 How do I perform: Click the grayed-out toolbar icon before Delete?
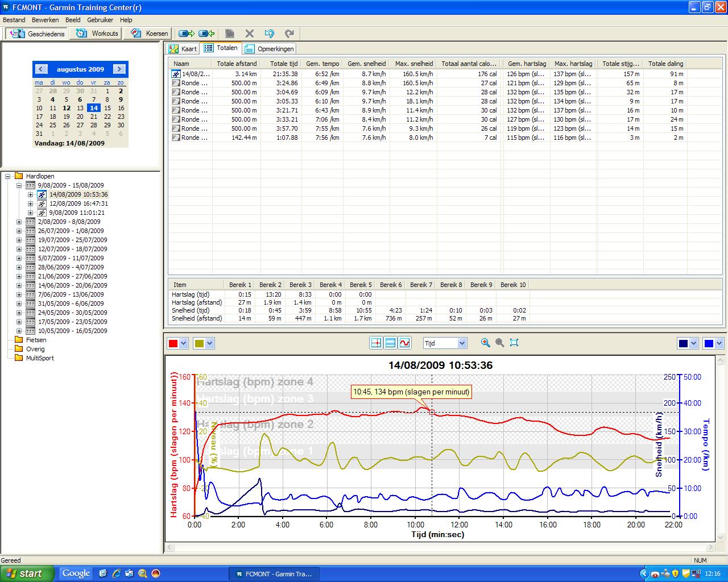click(230, 34)
